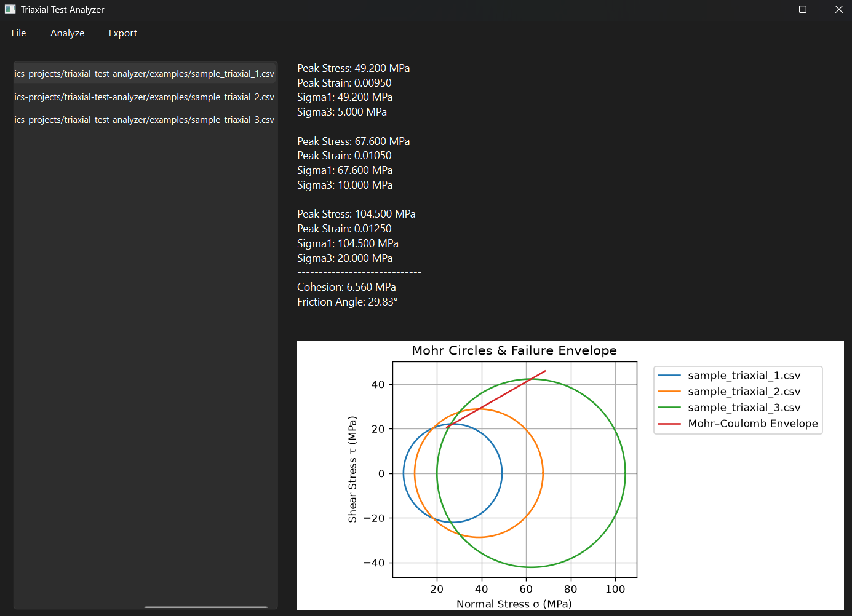Click the 'Peak Stress: 49.200 MPa' result line
The width and height of the screenshot is (852, 616).
point(353,68)
